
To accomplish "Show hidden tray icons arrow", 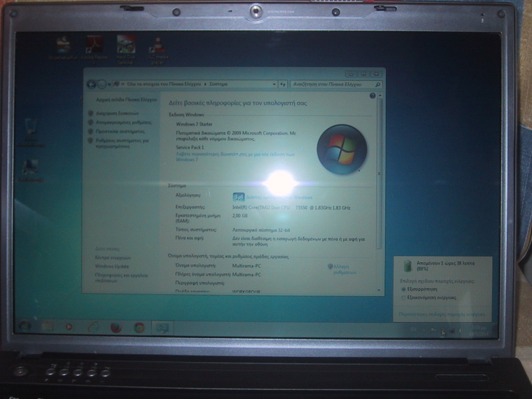I will (423, 330).
